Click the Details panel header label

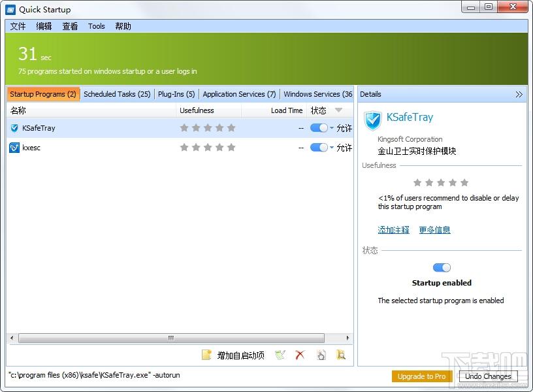pos(370,94)
